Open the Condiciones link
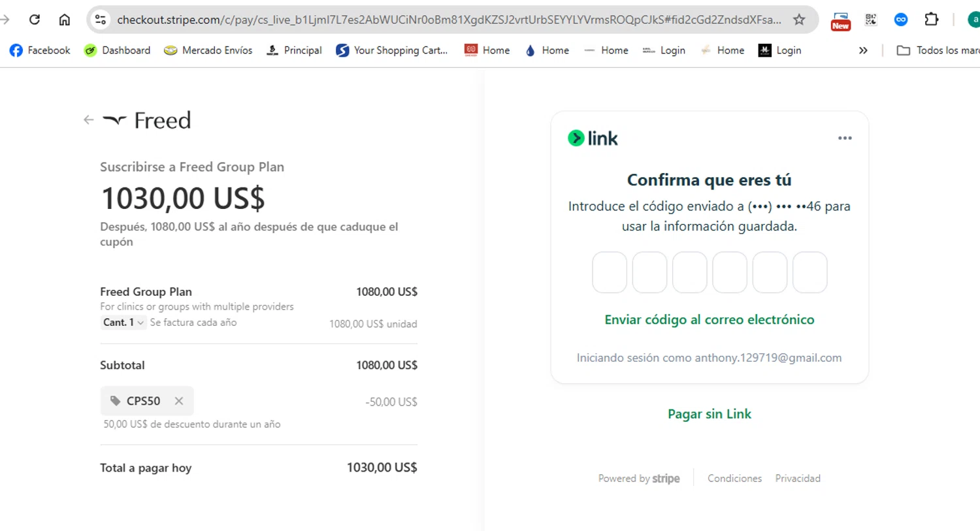980x531 pixels. (x=734, y=479)
